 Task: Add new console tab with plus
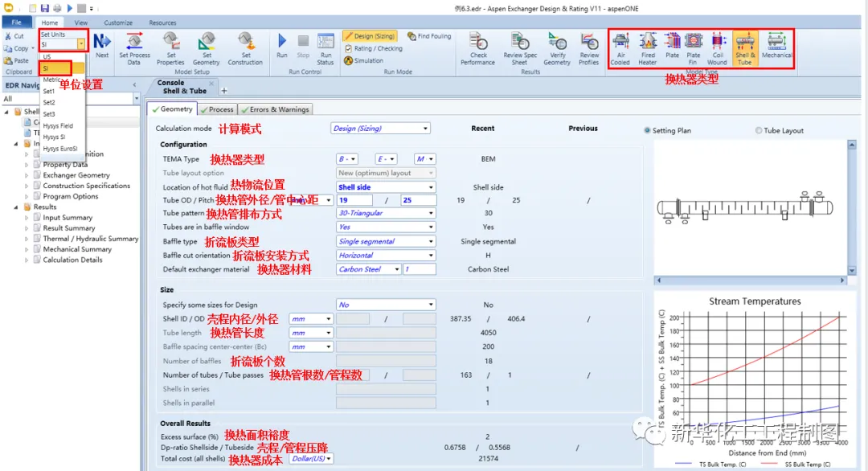point(224,91)
